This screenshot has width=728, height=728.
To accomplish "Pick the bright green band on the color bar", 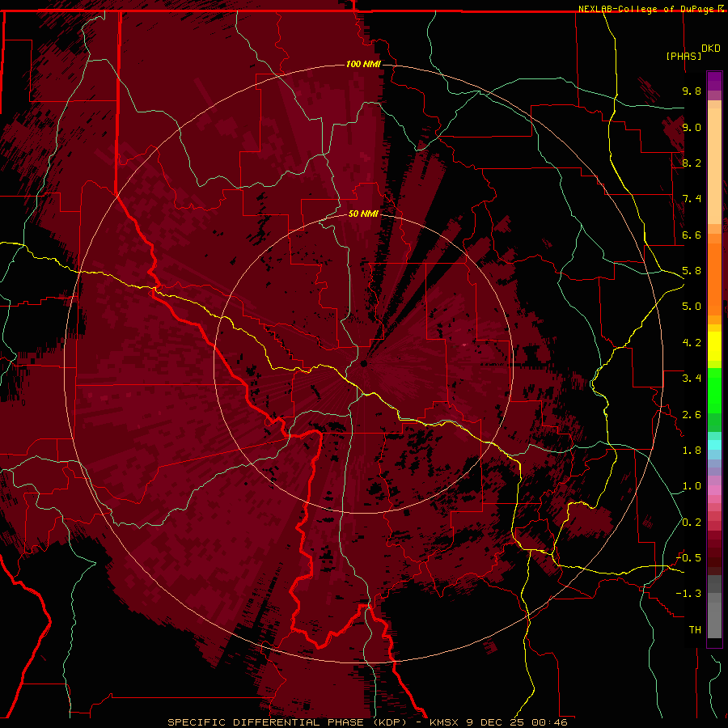I will pyautogui.click(x=714, y=390).
